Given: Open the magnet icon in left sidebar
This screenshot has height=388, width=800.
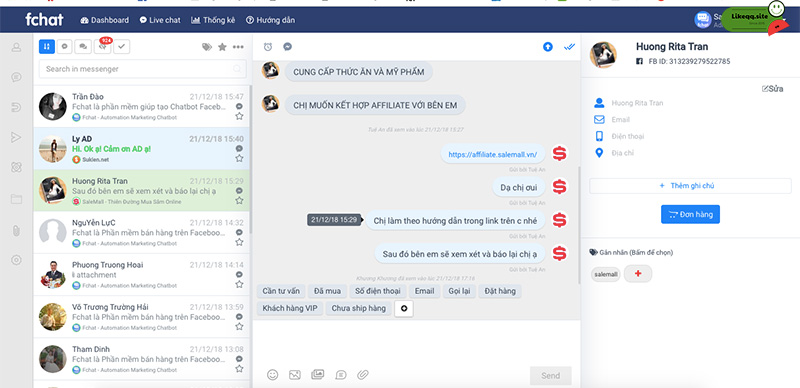Looking at the screenshot, I should (16, 107).
